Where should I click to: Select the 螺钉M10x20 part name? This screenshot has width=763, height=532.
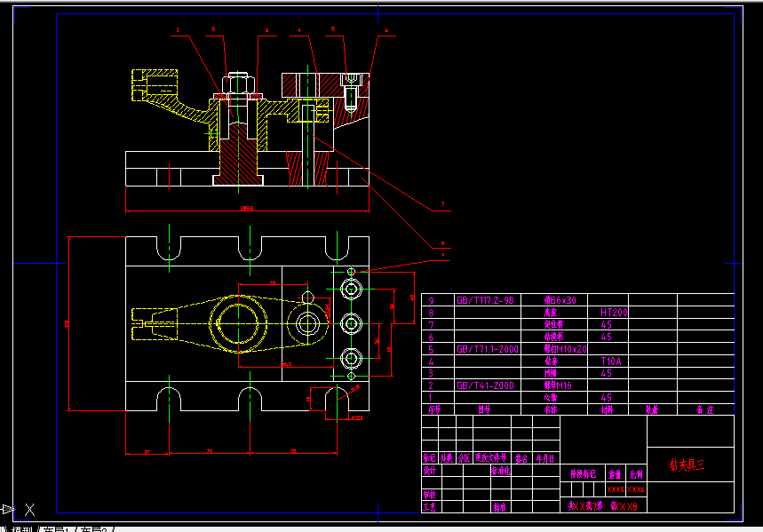[x=566, y=349]
